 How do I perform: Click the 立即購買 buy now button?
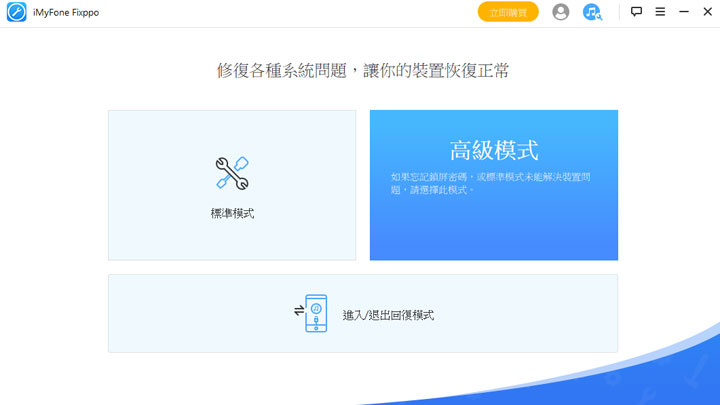pyautogui.click(x=508, y=12)
